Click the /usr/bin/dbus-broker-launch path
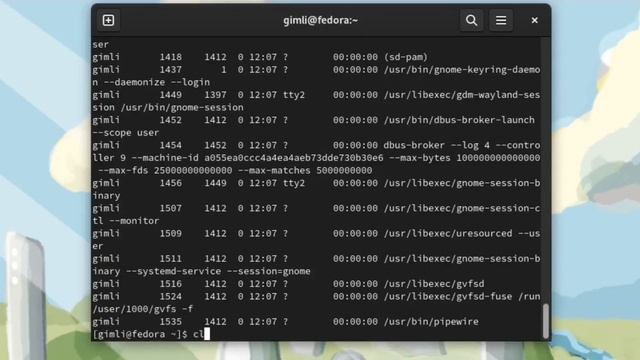This screenshot has width=640, height=360. point(459,120)
